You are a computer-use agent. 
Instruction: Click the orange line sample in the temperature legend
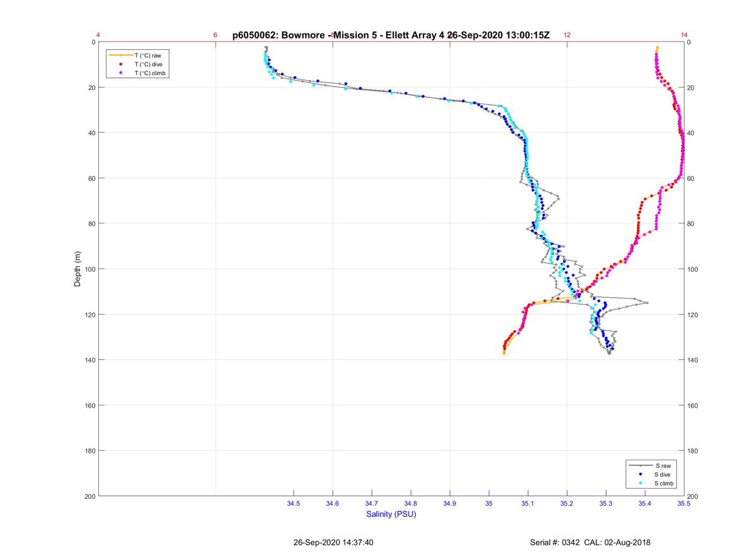120,55
